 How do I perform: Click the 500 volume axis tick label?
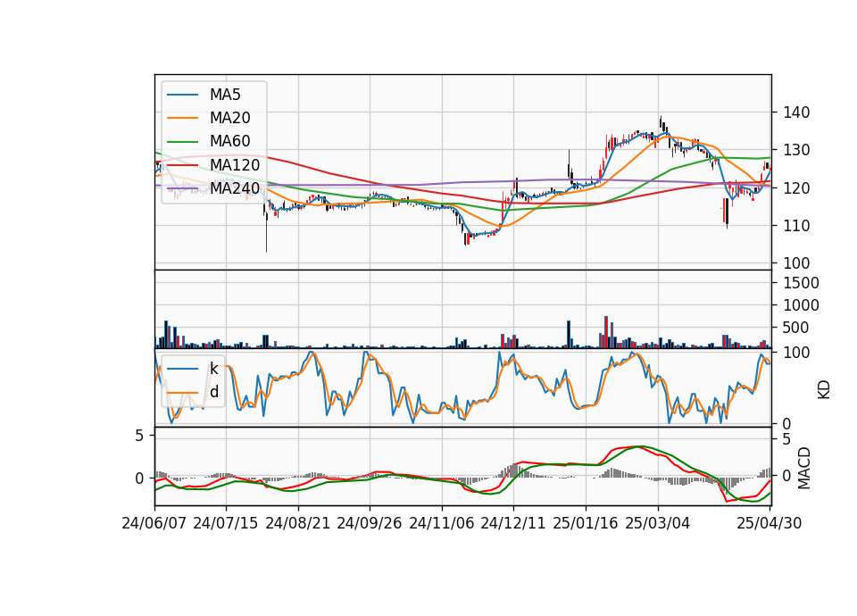796,328
